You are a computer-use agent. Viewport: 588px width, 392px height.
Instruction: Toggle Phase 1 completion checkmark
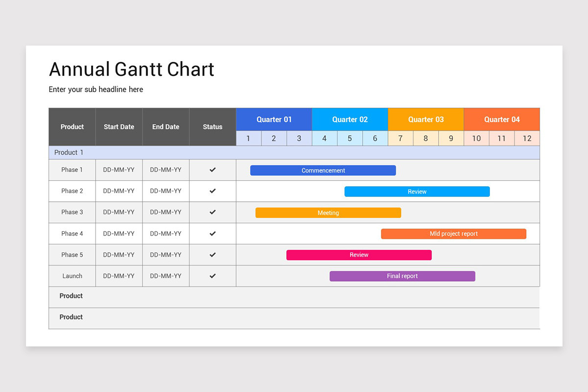212,170
